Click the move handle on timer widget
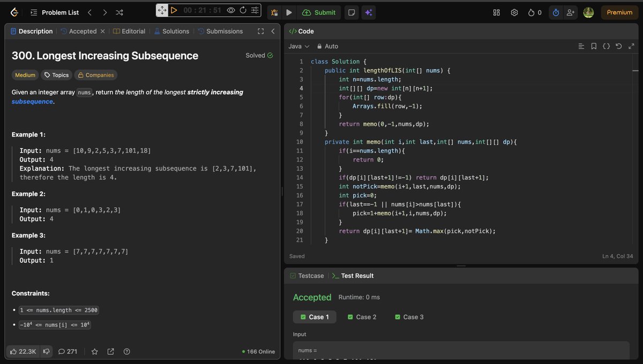 162,10
